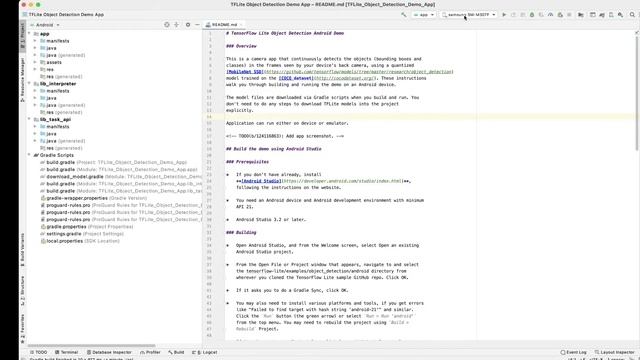This screenshot has width=640, height=360.
Task: Click the editor vertical scrollbar
Action: tap(637, 92)
